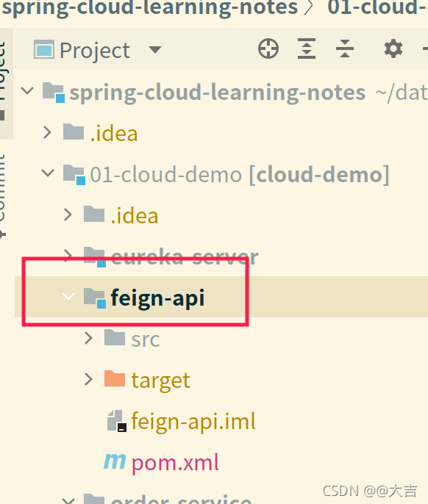
Task: Click the orange target folder icon
Action: (x=115, y=378)
